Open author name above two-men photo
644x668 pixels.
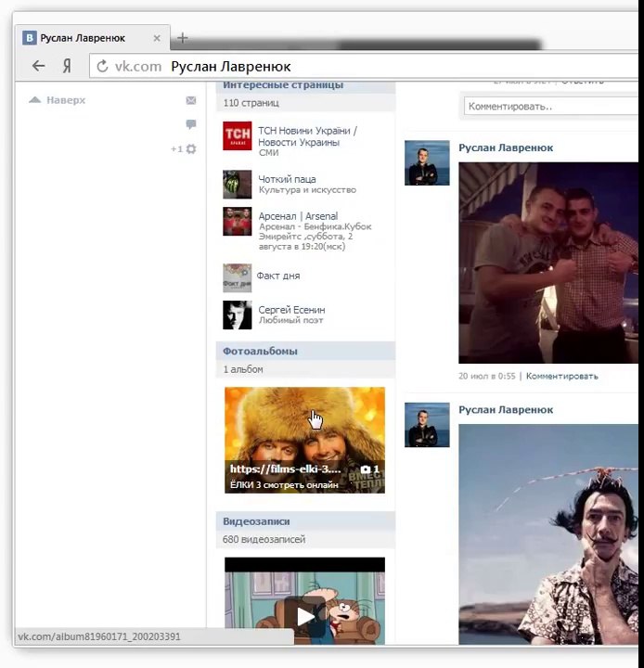[506, 148]
